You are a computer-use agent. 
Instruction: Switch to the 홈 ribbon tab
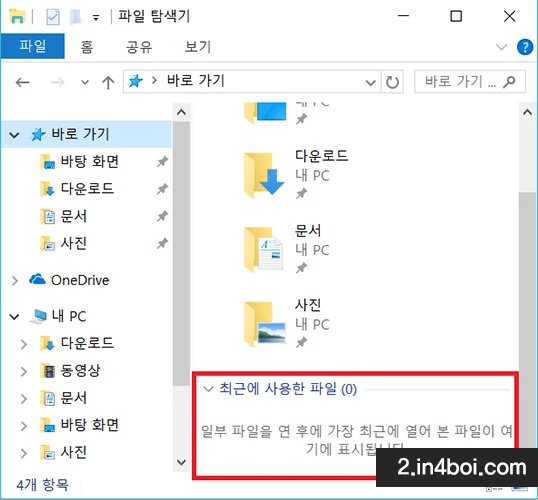[x=87, y=47]
